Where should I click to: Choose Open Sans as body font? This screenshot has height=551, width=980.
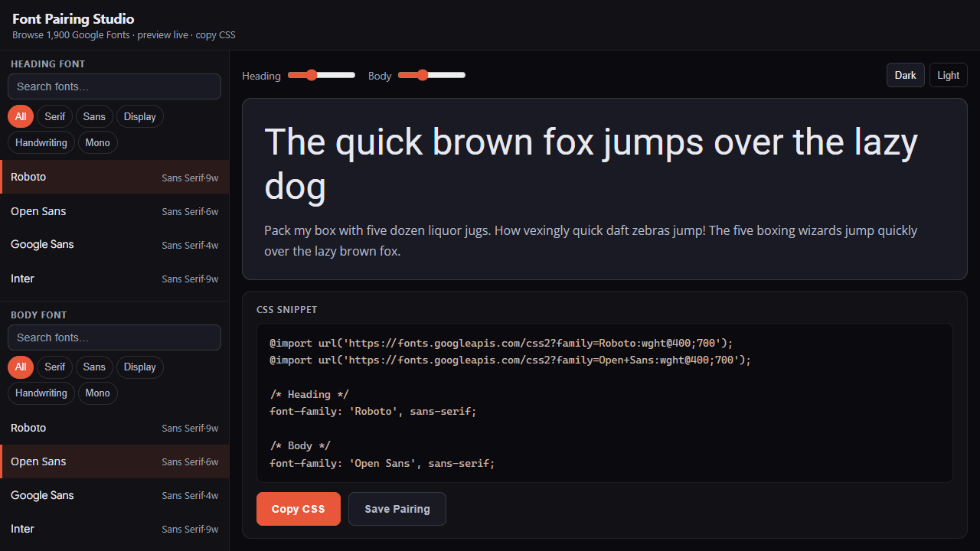point(115,461)
